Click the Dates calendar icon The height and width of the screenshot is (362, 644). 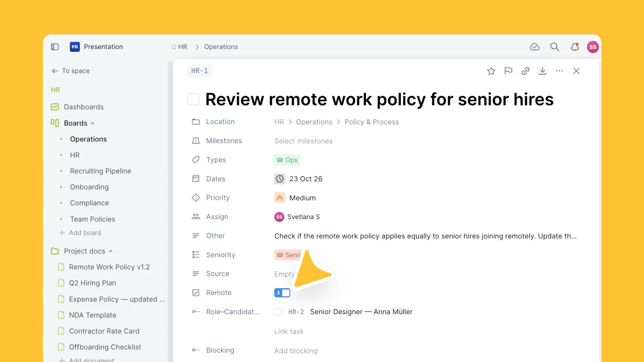[x=196, y=179]
